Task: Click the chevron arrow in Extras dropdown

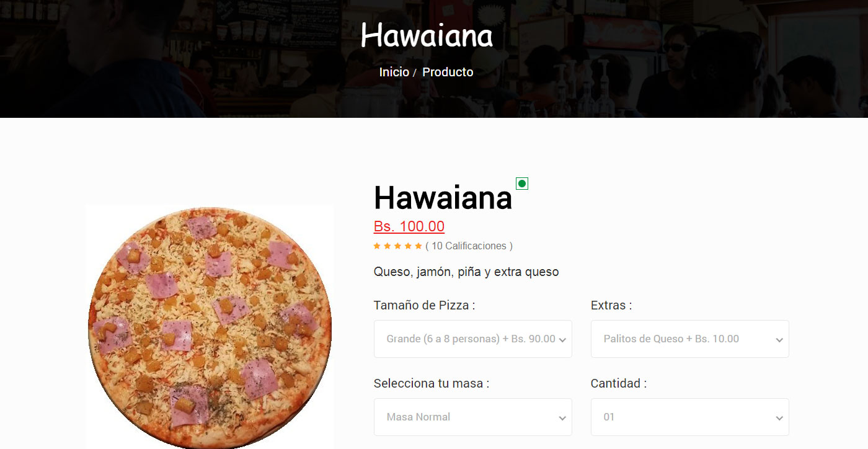Action: tap(779, 340)
